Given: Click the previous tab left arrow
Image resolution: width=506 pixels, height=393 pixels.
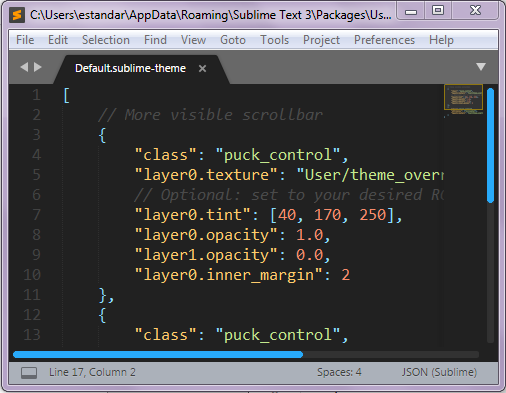Looking at the screenshot, I should point(24,67).
